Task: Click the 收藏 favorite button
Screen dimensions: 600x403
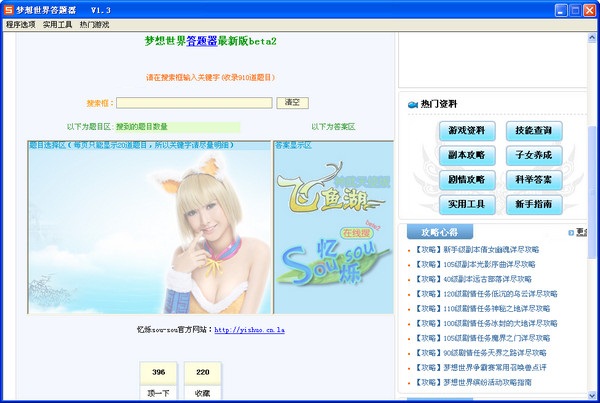Action: 202,393
